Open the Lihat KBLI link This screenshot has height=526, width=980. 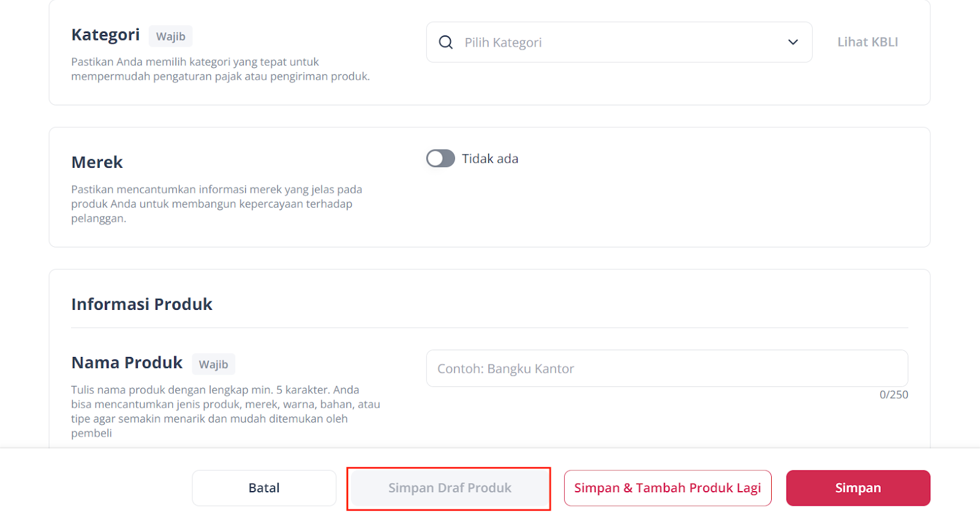coord(867,42)
